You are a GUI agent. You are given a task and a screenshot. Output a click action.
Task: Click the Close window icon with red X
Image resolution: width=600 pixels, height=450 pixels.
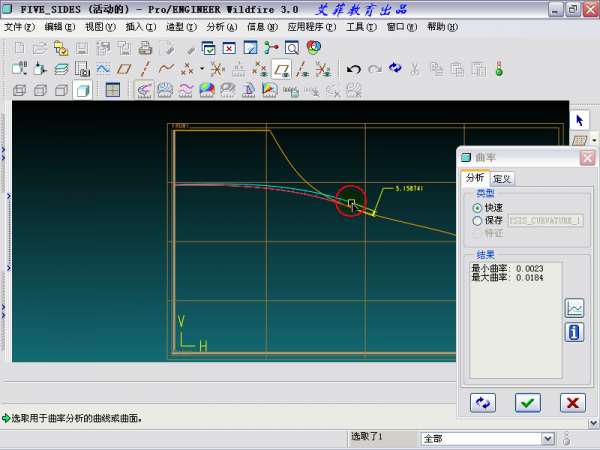[x=229, y=48]
